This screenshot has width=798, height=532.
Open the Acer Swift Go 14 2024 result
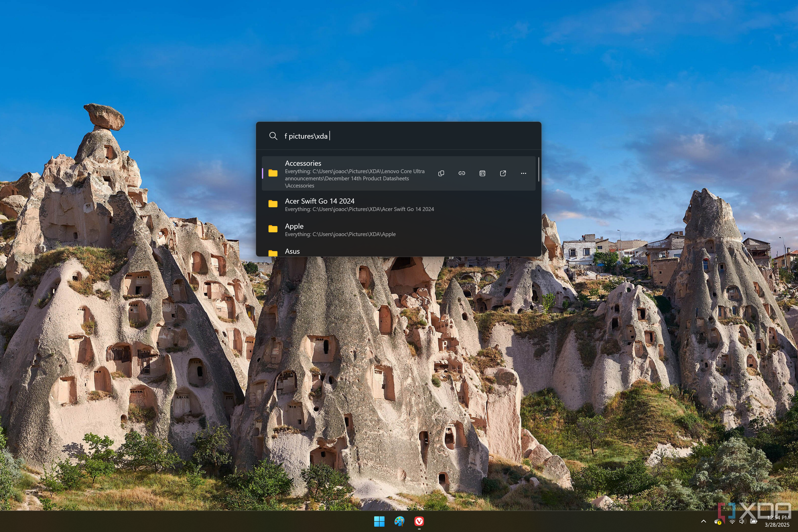point(399,205)
